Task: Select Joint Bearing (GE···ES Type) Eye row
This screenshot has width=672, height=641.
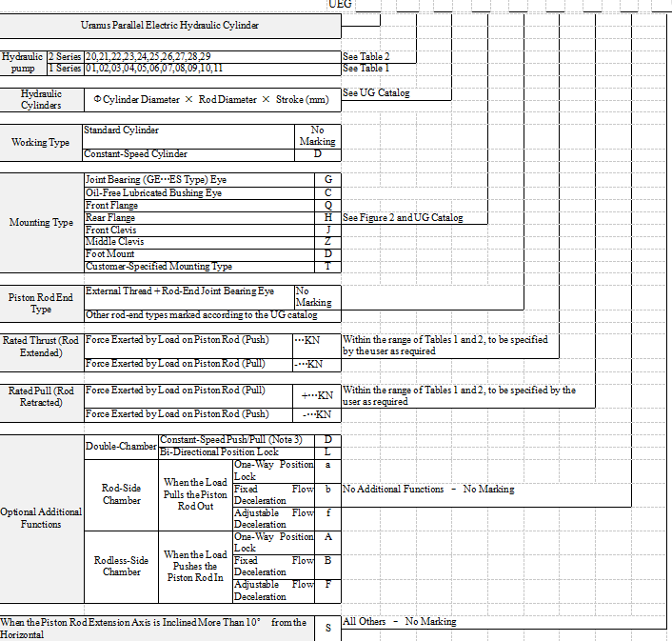Action: click(156, 179)
